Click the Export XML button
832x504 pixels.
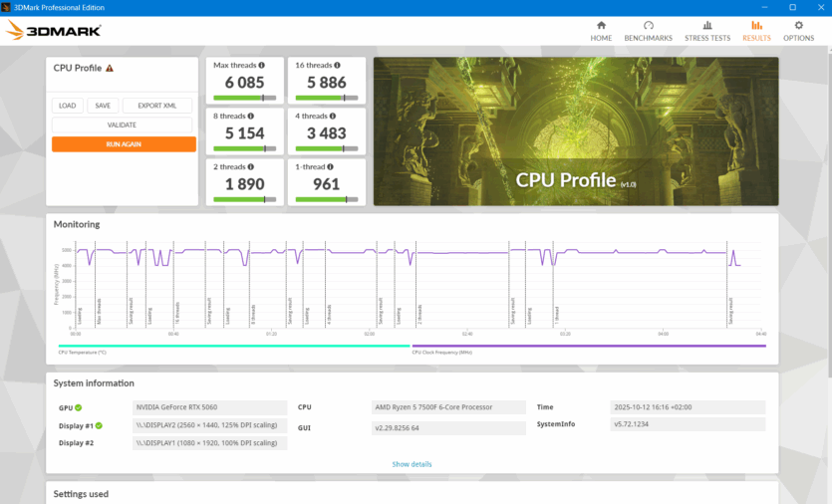coord(156,106)
